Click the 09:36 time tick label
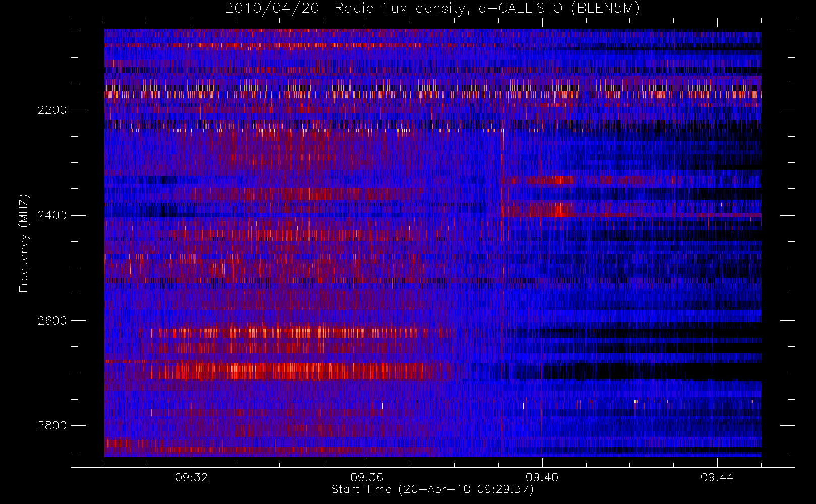The width and height of the screenshot is (816, 504). (367, 477)
